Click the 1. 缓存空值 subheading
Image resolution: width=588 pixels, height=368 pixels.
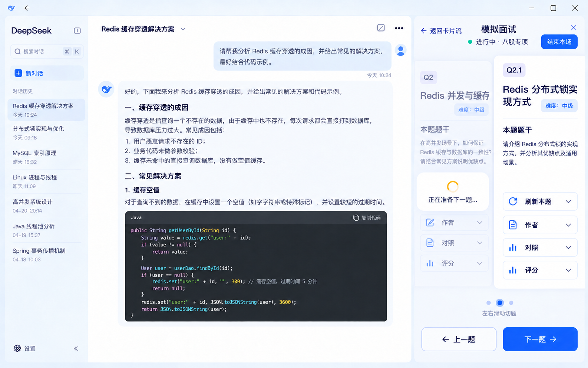[x=142, y=190]
